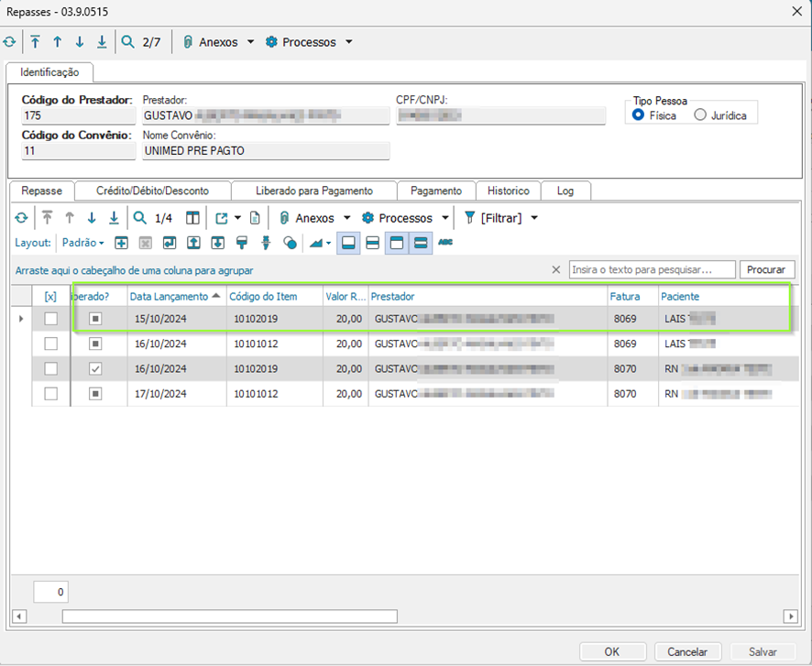
Task: Click the search magnifier beside 1/4
Action: [x=140, y=218]
